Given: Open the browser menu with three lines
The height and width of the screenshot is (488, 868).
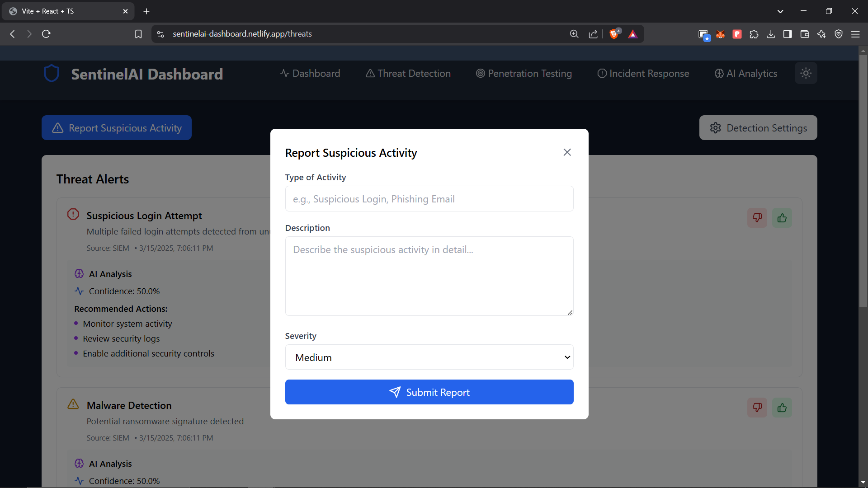Looking at the screenshot, I should (856, 34).
